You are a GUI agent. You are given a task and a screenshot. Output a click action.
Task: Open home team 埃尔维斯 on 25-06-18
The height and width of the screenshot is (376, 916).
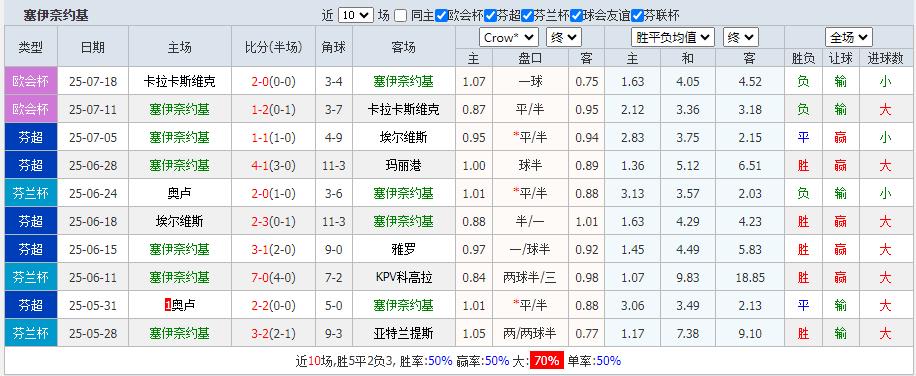pyautogui.click(x=179, y=221)
